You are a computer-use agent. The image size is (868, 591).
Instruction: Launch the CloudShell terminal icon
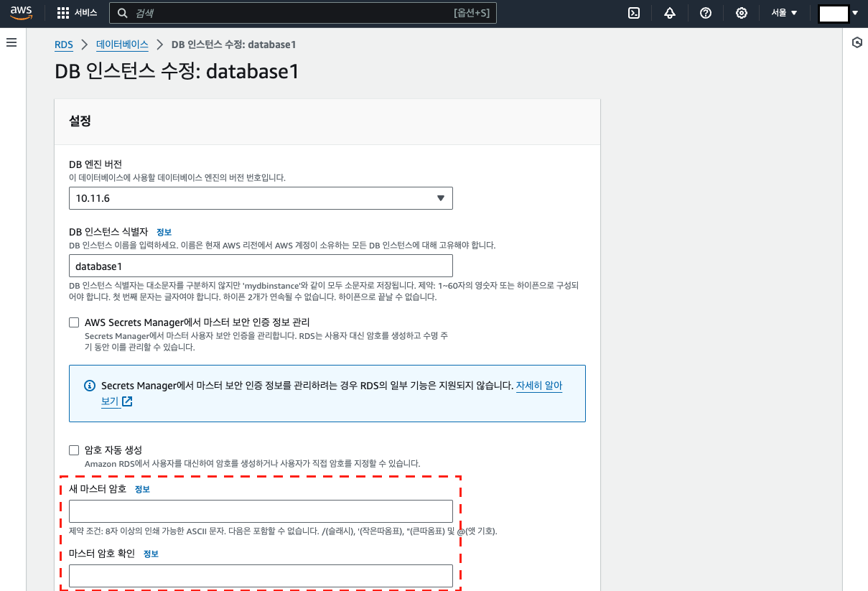[x=634, y=13]
